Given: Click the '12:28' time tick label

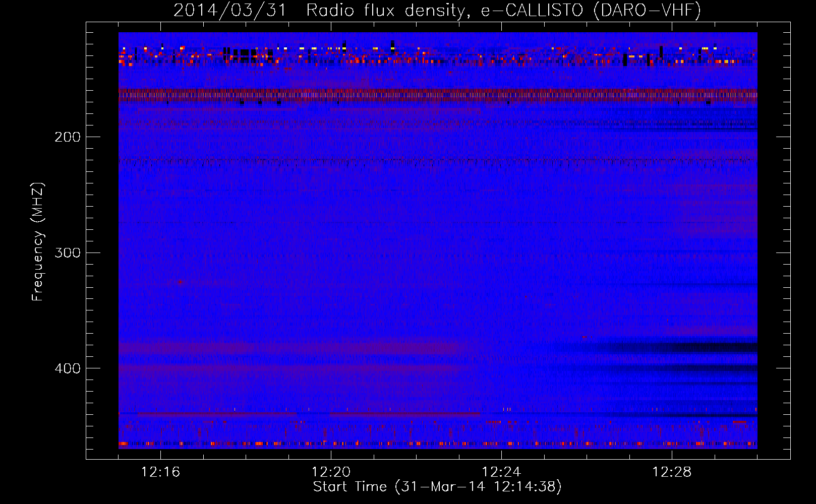Looking at the screenshot, I should [x=672, y=472].
